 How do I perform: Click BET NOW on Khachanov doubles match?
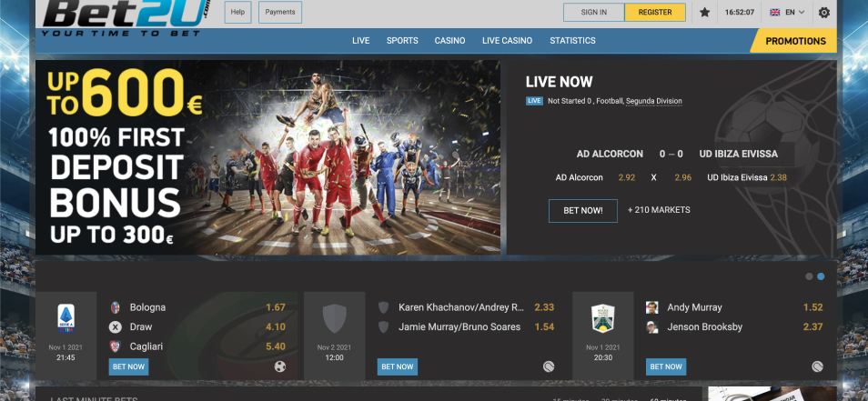(398, 366)
